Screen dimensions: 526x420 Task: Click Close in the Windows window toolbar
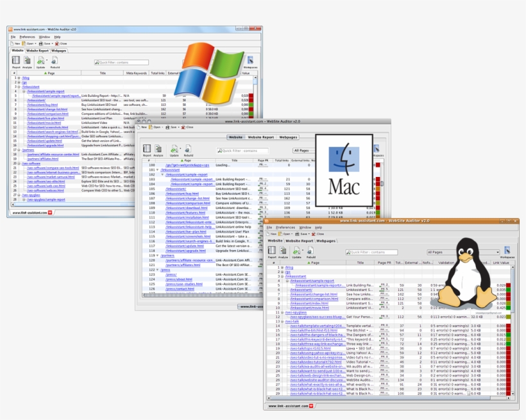pyautogui.click(x=61, y=44)
